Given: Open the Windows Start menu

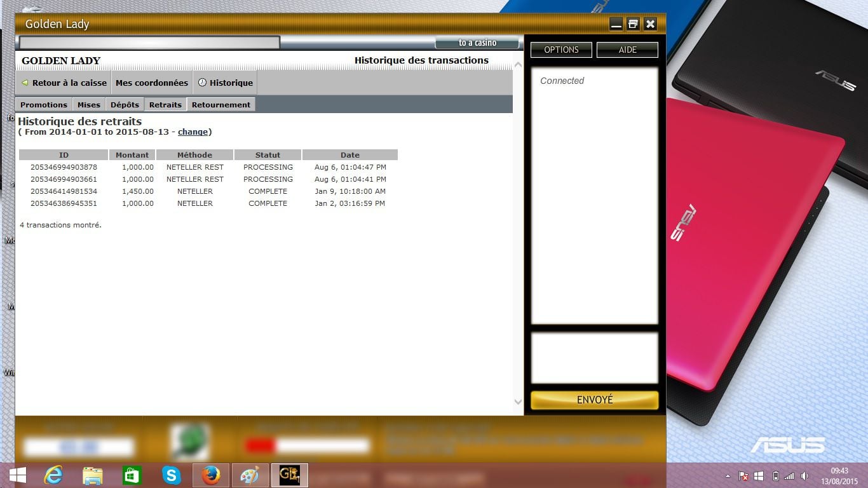Looking at the screenshot, I should coord(17,475).
